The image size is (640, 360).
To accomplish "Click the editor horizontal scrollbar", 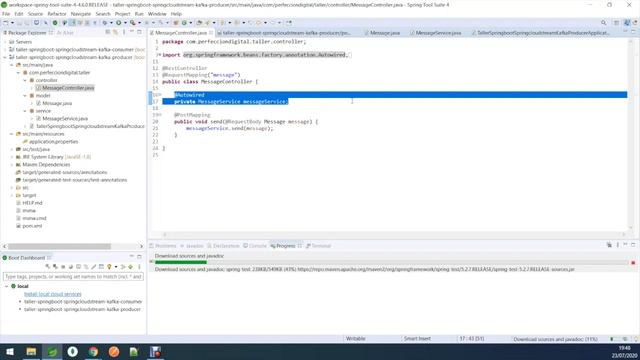I will point(394,234).
